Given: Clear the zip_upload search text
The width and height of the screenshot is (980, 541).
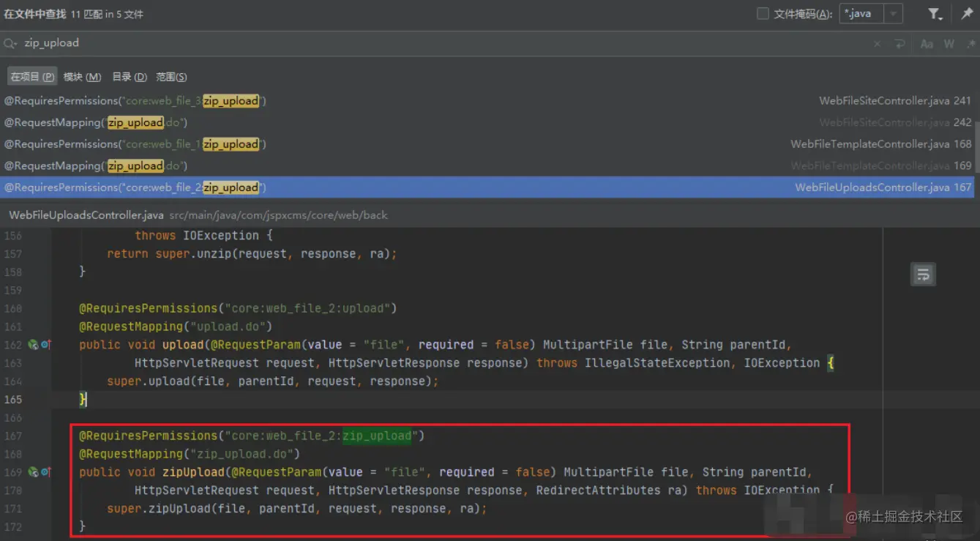Looking at the screenshot, I should click(877, 44).
